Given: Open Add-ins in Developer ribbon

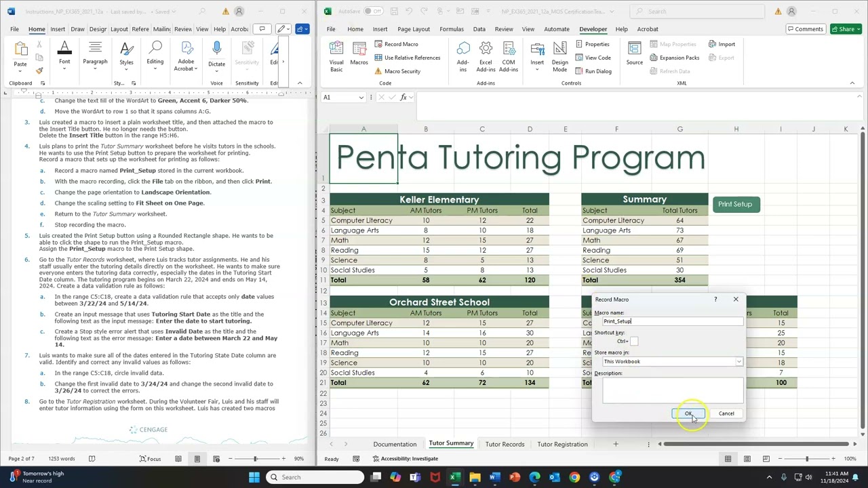Looking at the screenshot, I should click(463, 57).
